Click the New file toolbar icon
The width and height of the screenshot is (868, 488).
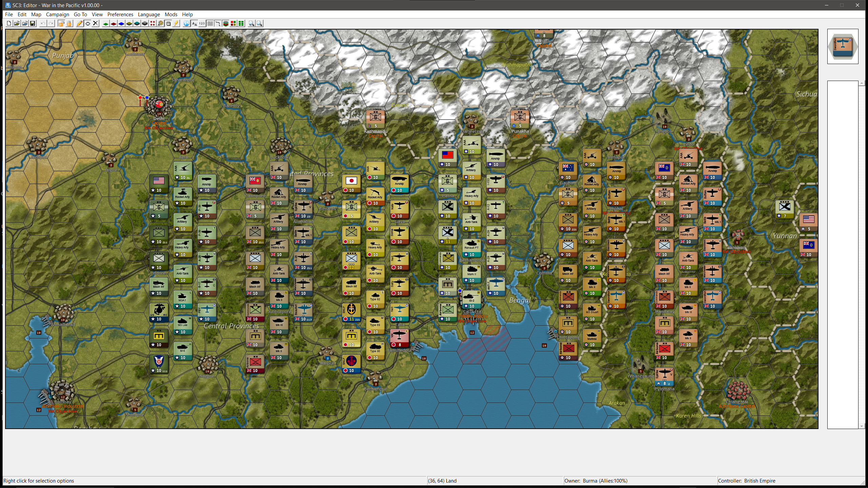click(9, 23)
